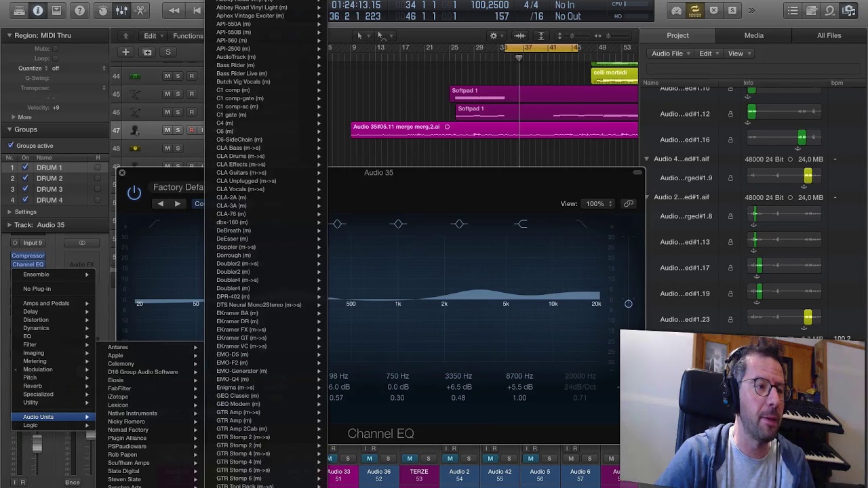Open the Editors scissors icon

coord(140,10)
